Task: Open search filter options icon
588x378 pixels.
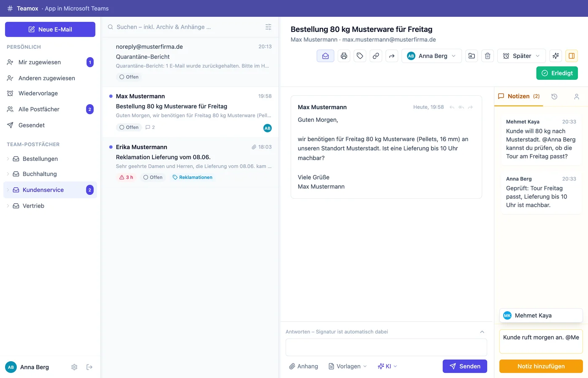Action: 268,27
